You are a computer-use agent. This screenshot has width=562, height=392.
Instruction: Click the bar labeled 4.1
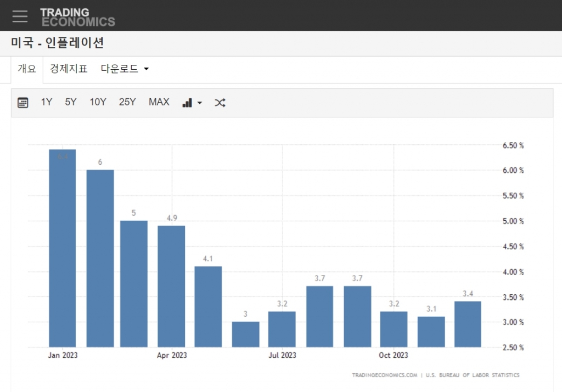(209, 306)
